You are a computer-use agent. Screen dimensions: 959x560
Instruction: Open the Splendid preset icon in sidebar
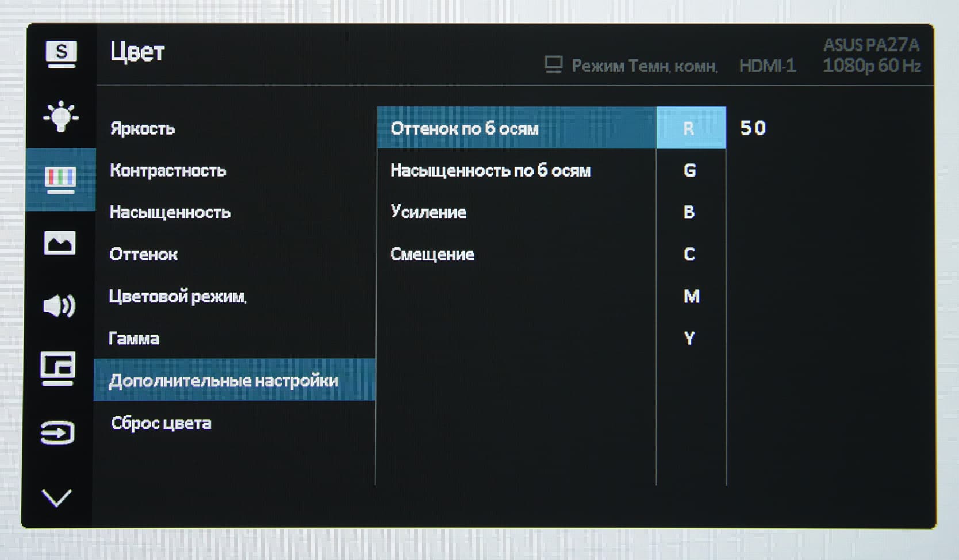(60, 55)
